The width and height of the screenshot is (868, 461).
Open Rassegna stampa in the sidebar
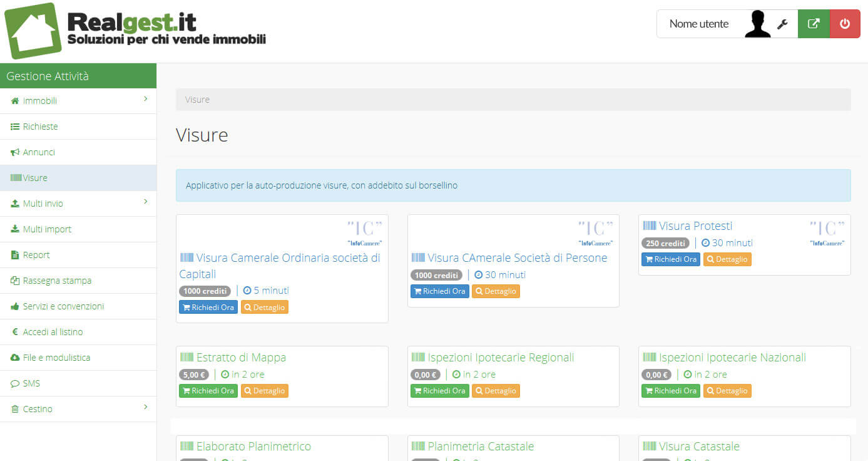point(78,281)
